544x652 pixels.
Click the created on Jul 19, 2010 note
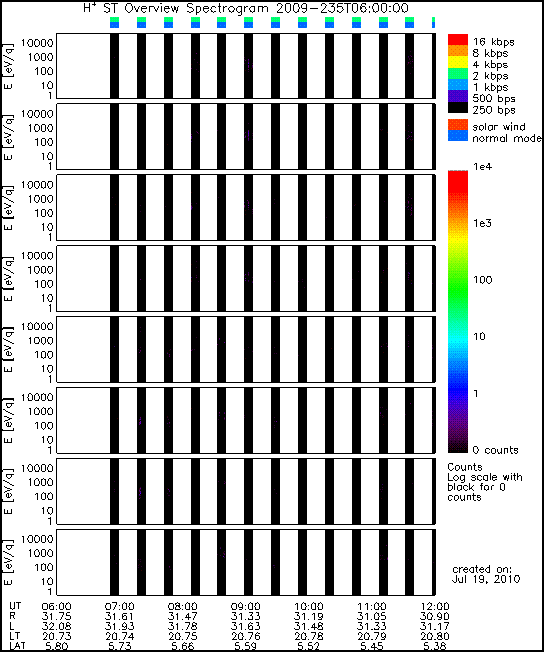[486, 574]
